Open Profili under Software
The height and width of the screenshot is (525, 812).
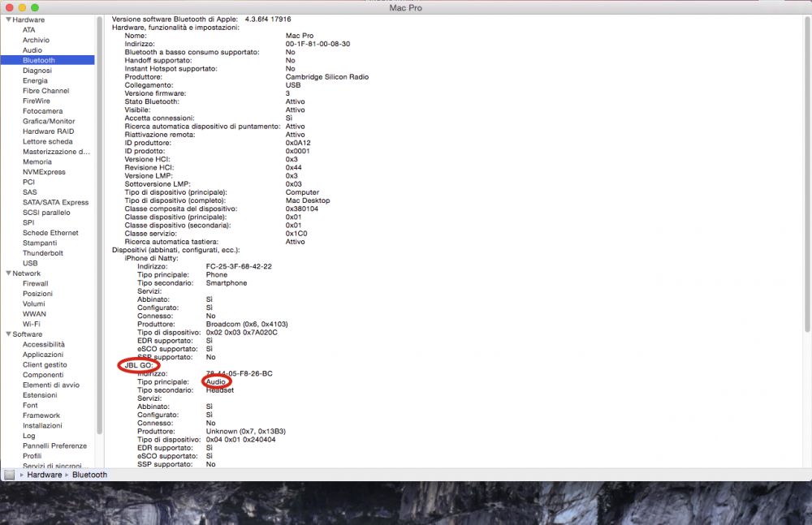coord(32,456)
